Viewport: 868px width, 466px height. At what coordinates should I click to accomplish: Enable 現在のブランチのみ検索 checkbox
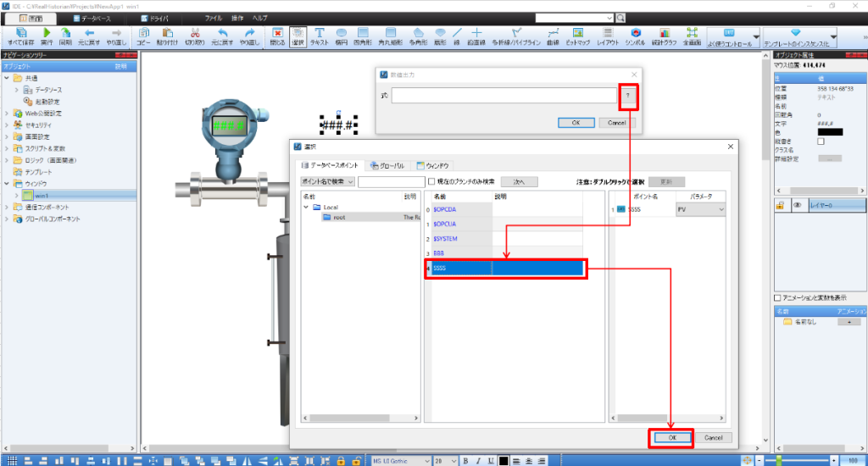[x=431, y=181]
